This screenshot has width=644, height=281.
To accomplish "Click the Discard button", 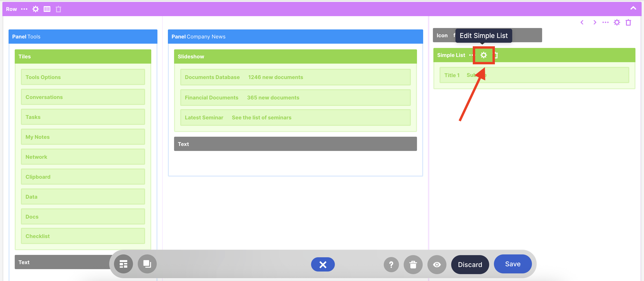I will point(470,264).
